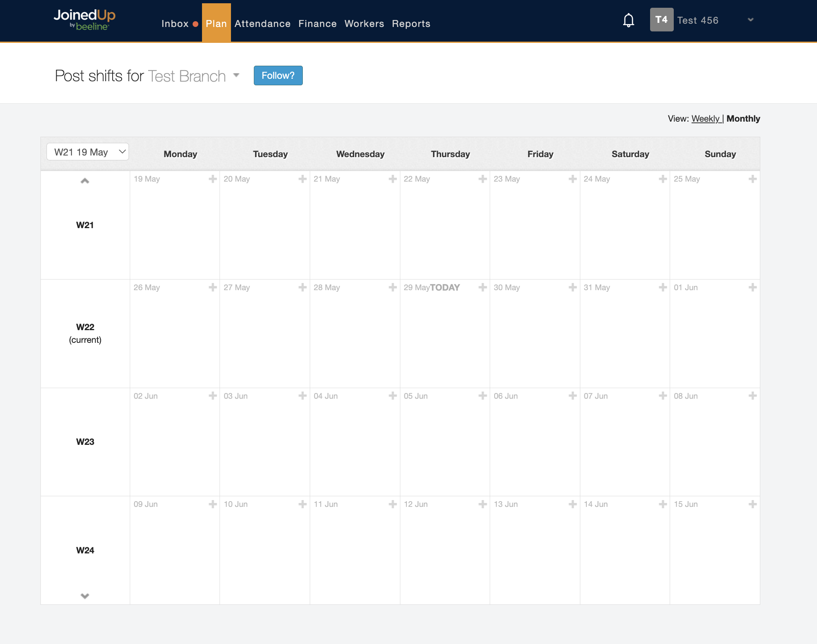Go to the Attendance tab
The width and height of the screenshot is (817, 644).
(262, 24)
